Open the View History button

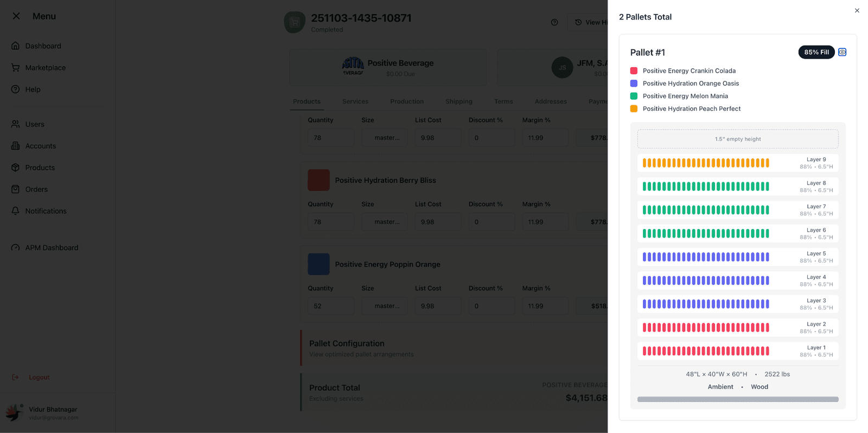click(x=588, y=22)
